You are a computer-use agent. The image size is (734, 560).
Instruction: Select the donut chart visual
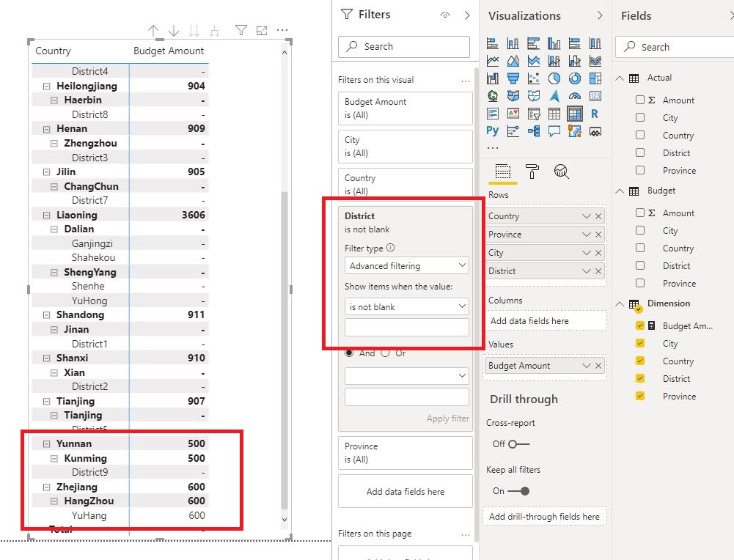coord(575,78)
